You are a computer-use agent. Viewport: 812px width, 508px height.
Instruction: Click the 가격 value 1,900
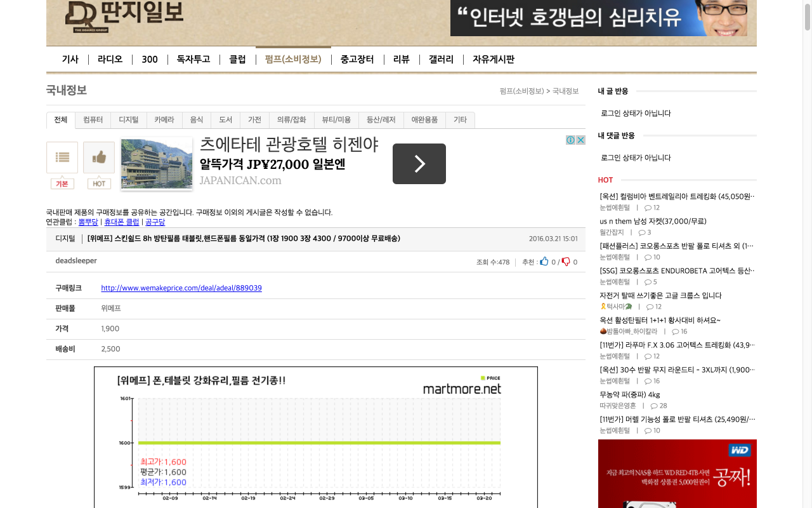tap(110, 328)
